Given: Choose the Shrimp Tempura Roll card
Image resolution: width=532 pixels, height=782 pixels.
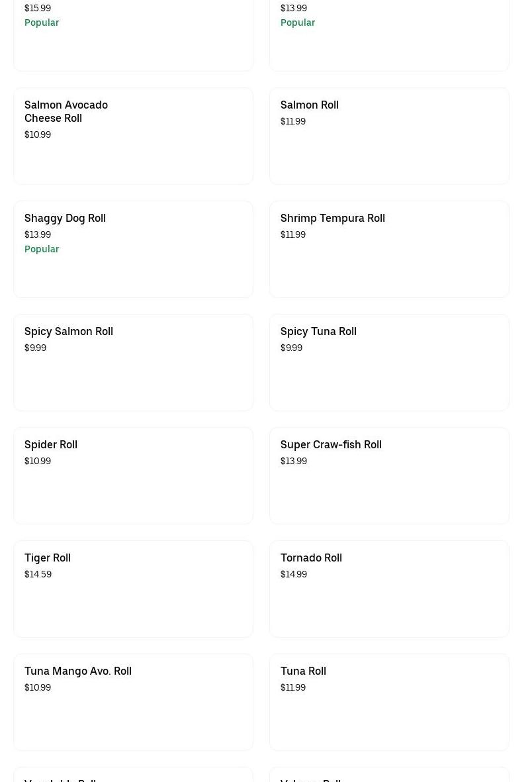Looking at the screenshot, I should [332, 218].
